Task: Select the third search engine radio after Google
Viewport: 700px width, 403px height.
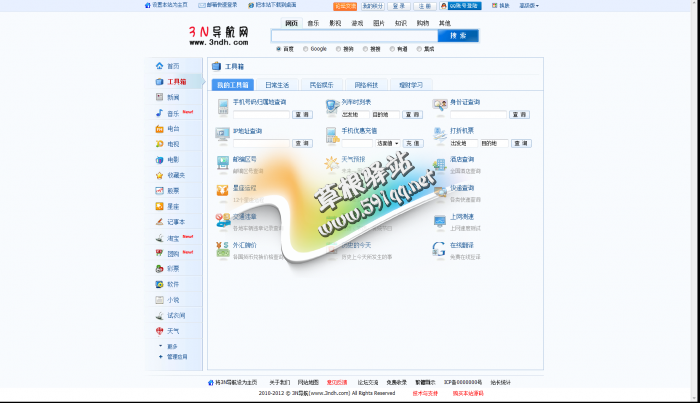Action: pos(338,49)
